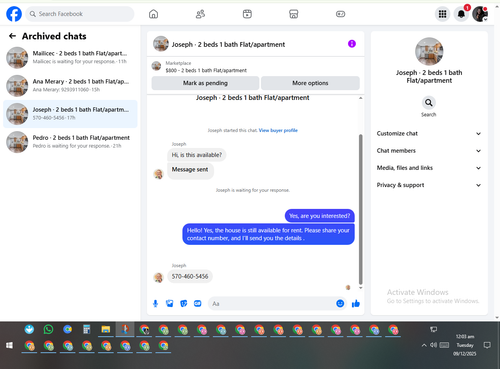Screen dimensions: 500x369
Task: Choose a sticker with the sticker icon
Action: point(183,303)
